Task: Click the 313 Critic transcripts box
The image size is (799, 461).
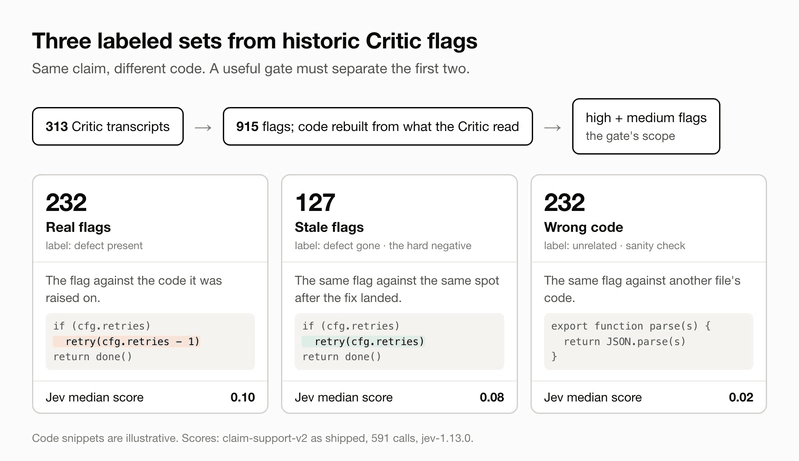Action: coord(108,126)
